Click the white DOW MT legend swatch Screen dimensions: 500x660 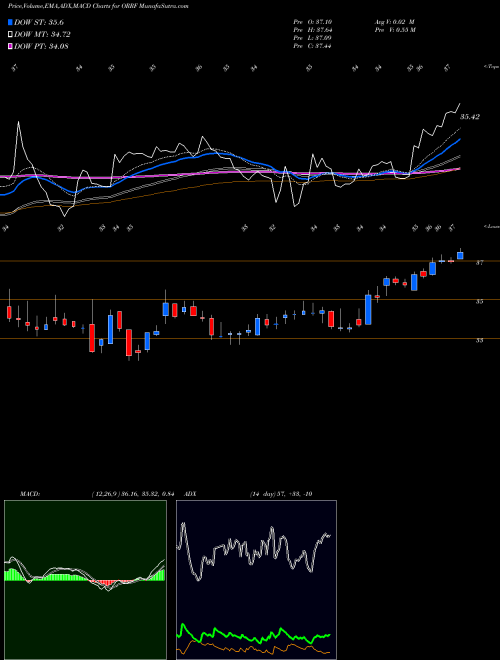point(10,34)
